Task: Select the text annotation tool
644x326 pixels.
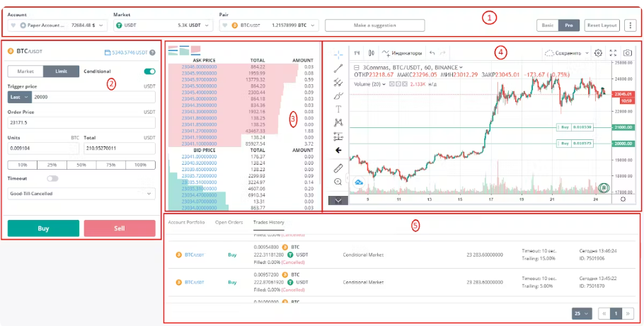Action: [338, 109]
